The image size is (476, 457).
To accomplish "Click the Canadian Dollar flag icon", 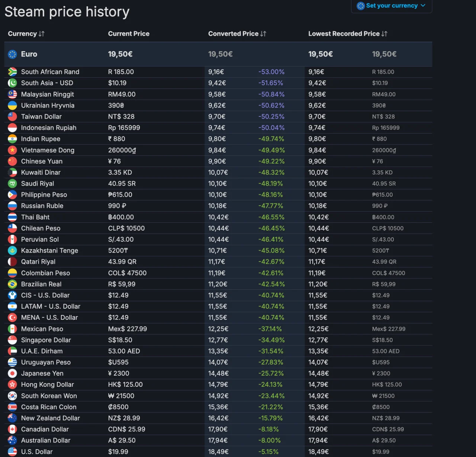I will [x=13, y=429].
